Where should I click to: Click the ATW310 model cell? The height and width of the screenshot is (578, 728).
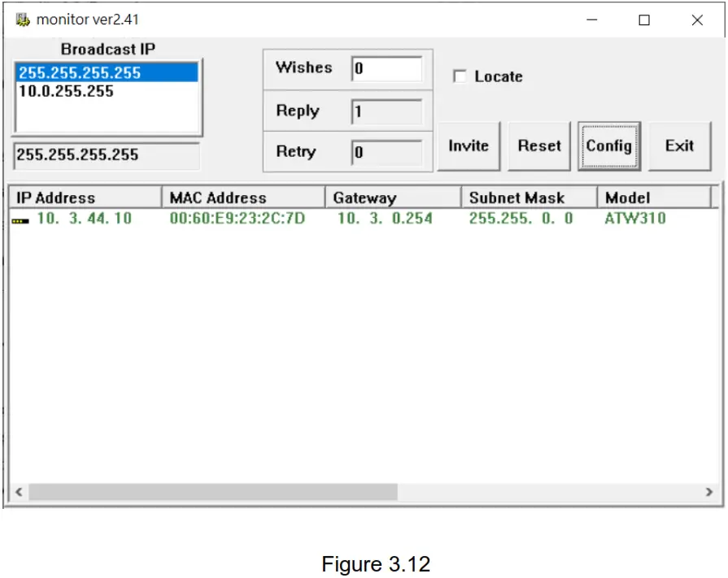[x=635, y=218]
